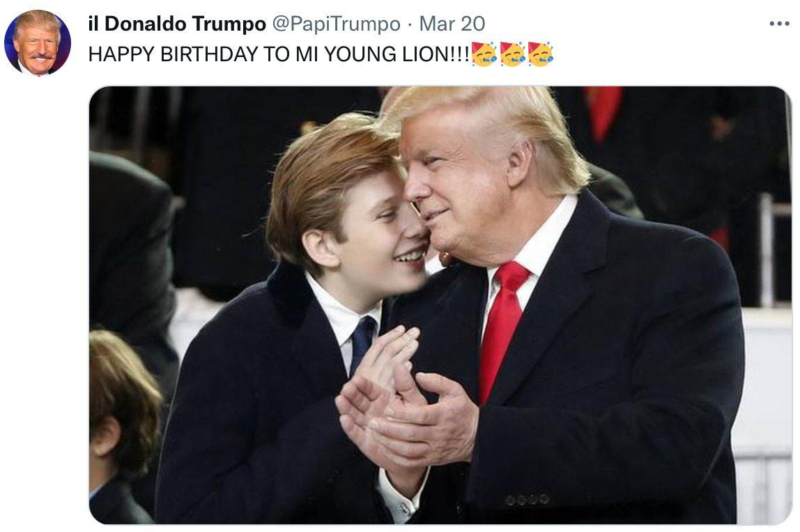Click the second party-face emoji in the tweet
800x532 pixels.
512,54
